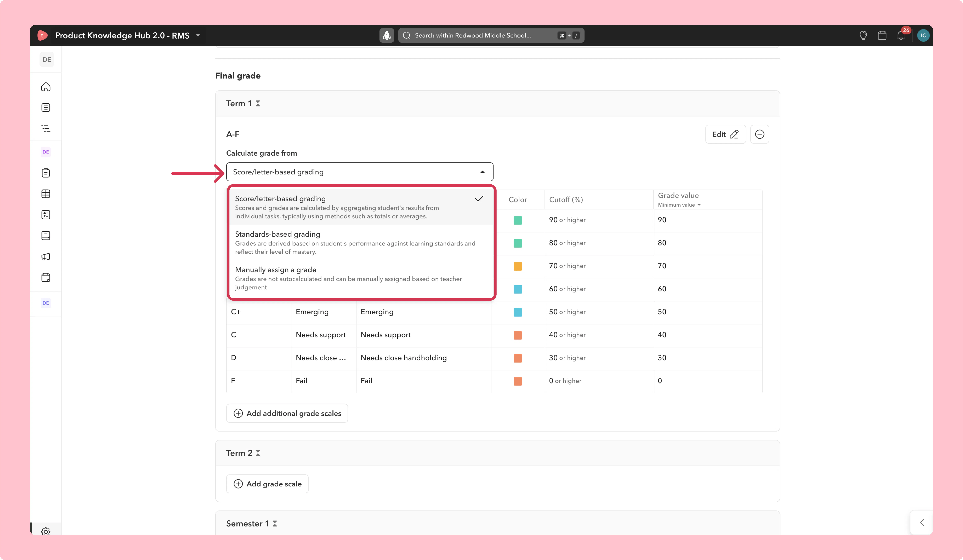Expand the side panel with left chevron
963x560 pixels.
[x=922, y=523]
